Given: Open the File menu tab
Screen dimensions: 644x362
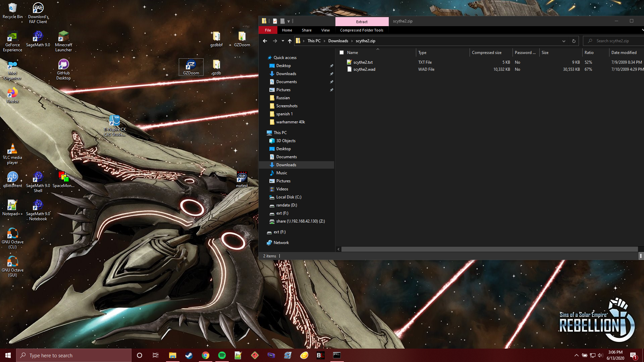Looking at the screenshot, I should tap(268, 30).
